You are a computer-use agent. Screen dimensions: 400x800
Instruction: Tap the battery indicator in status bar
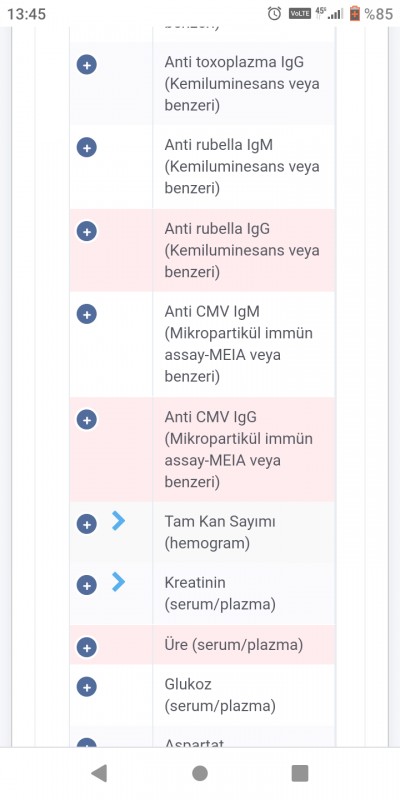pyautogui.click(x=355, y=14)
